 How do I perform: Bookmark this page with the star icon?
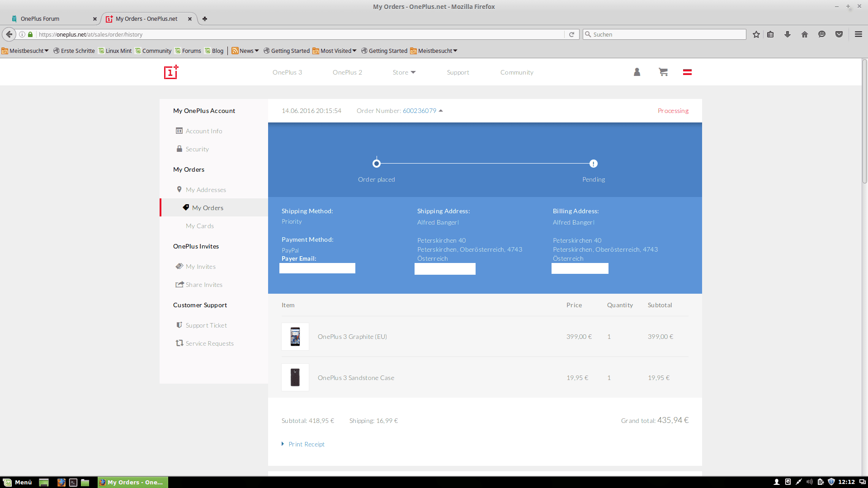coord(756,34)
